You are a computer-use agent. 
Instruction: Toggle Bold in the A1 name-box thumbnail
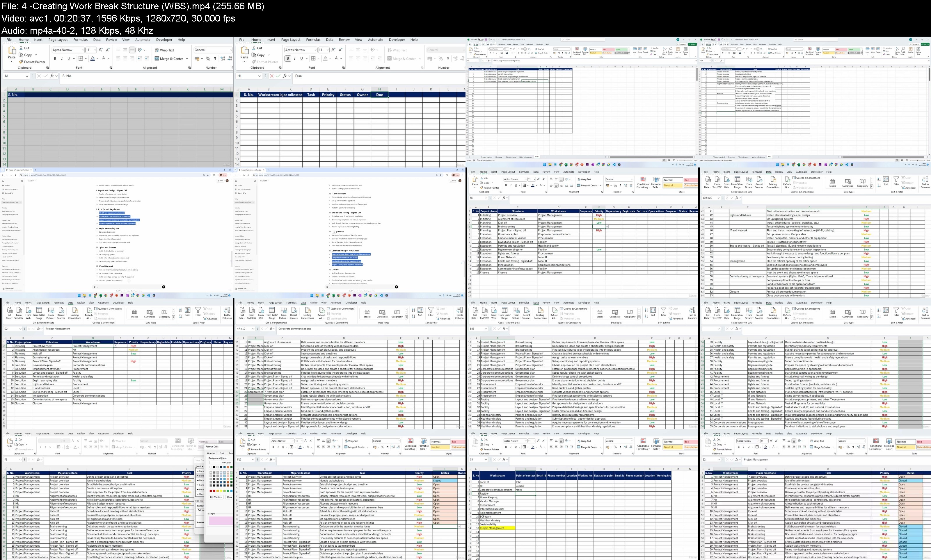55,58
